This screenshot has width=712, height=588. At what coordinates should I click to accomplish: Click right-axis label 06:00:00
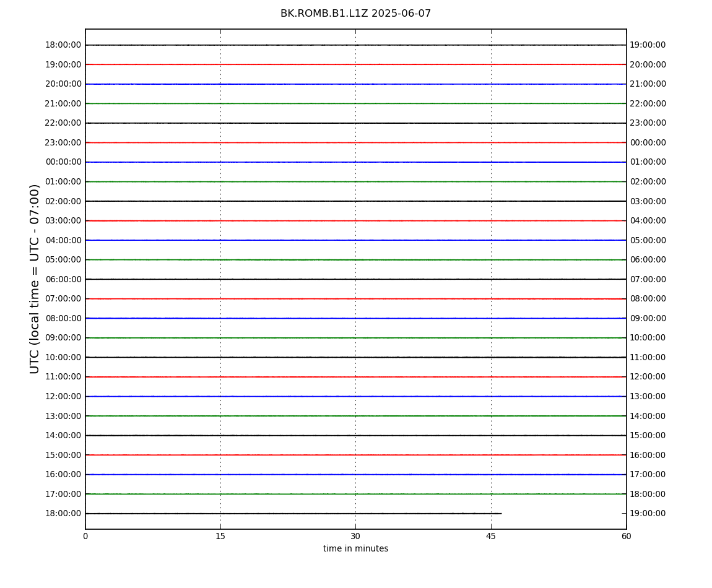(648, 260)
